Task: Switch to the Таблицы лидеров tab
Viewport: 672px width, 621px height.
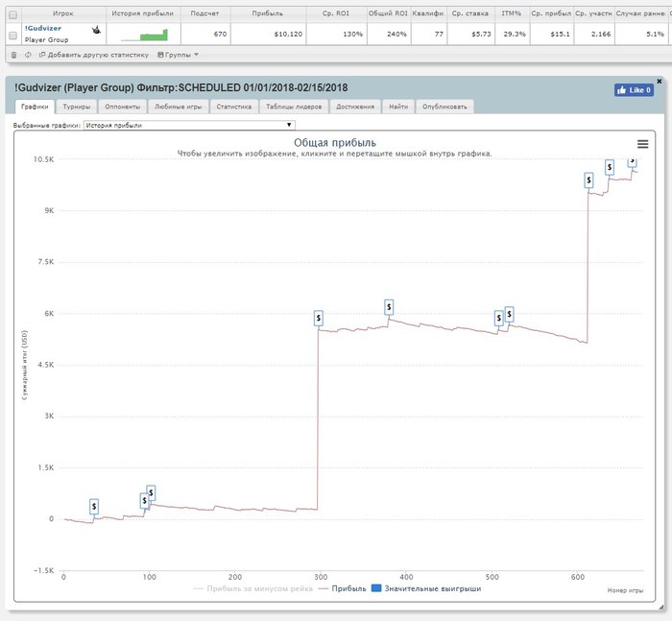Action: click(x=294, y=107)
